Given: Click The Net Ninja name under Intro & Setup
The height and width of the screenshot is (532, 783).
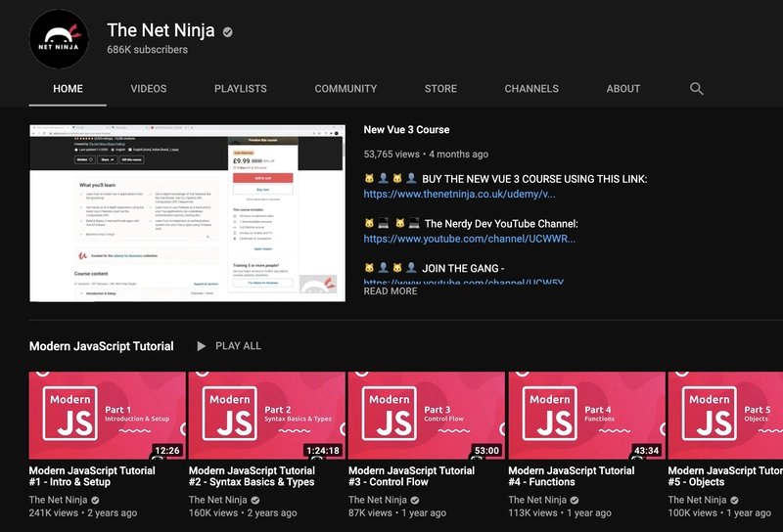Looking at the screenshot, I should point(58,500).
